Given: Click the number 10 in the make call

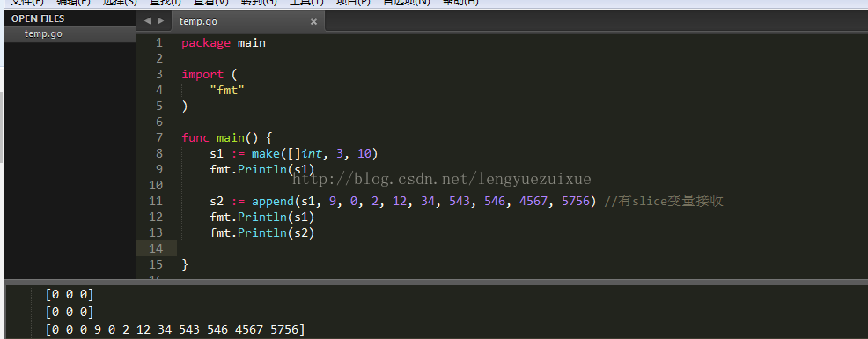Looking at the screenshot, I should 364,153.
